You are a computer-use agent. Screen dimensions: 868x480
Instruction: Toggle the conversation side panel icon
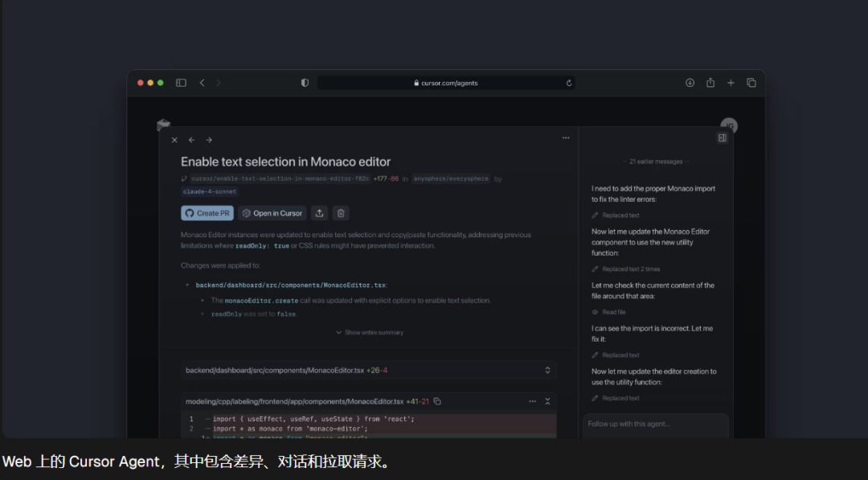(723, 137)
